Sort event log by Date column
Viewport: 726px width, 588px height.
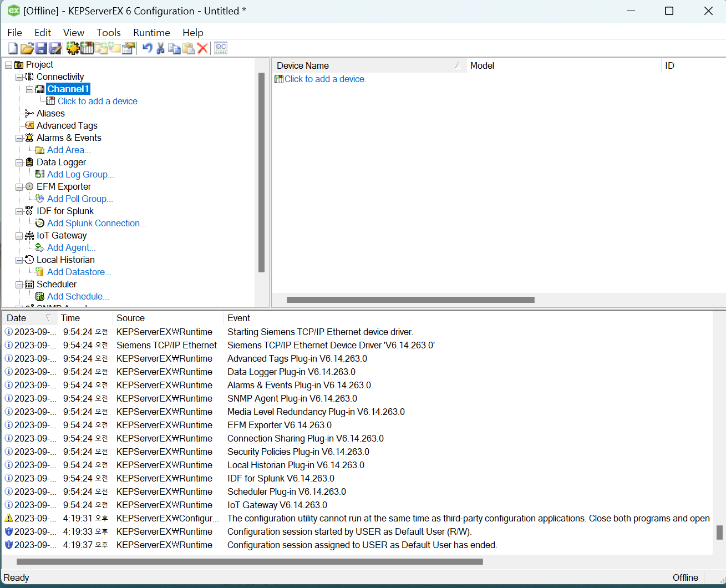[x=30, y=318]
